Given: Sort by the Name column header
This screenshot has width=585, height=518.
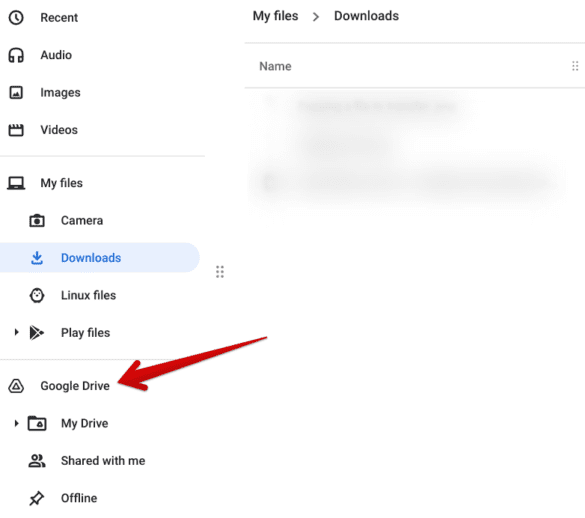Looking at the screenshot, I should (275, 66).
